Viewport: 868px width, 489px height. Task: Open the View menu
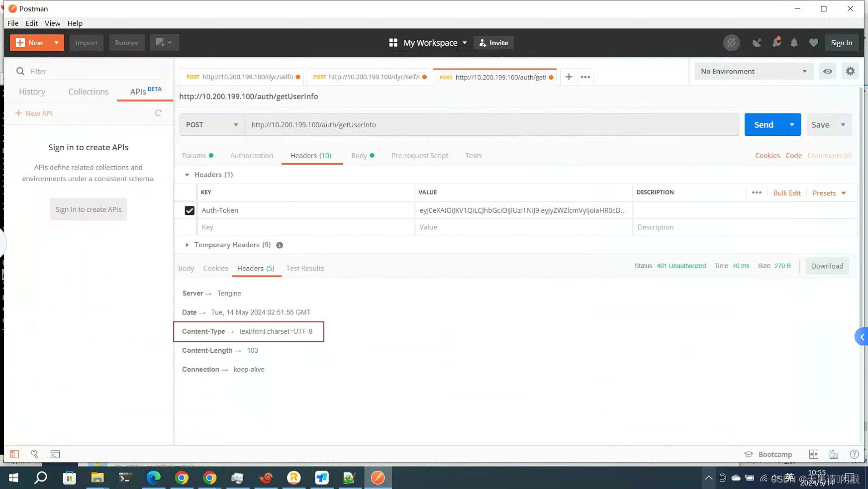pyautogui.click(x=52, y=23)
